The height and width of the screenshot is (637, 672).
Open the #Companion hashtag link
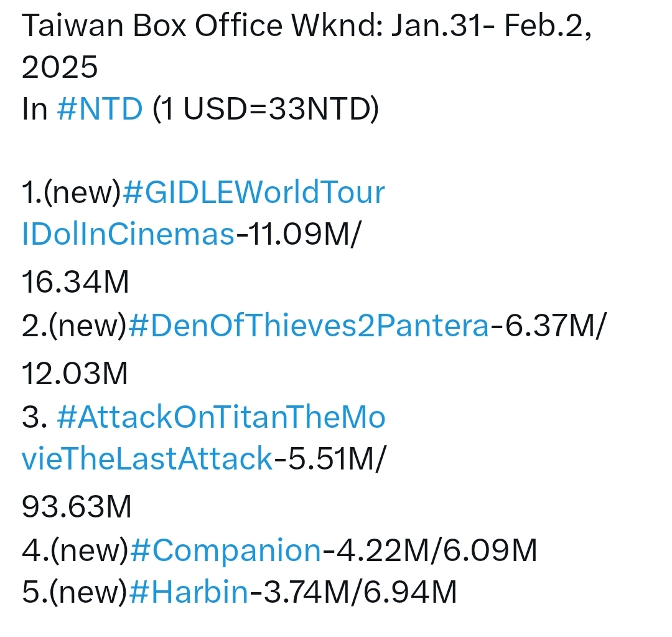(226, 550)
